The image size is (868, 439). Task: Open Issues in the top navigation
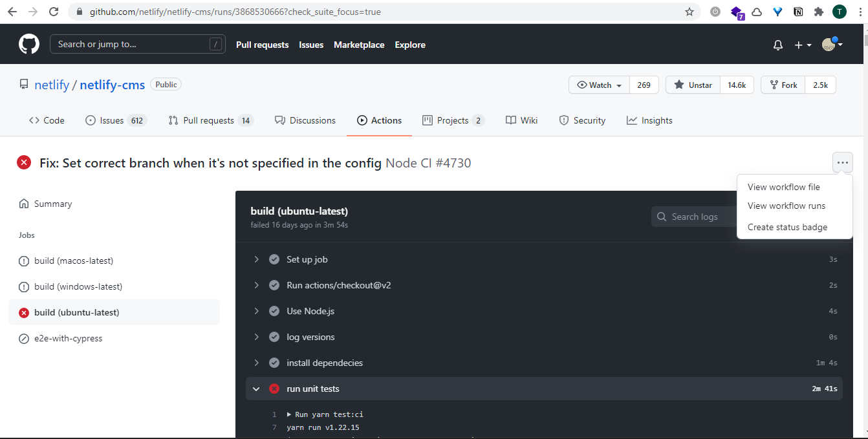tap(311, 45)
